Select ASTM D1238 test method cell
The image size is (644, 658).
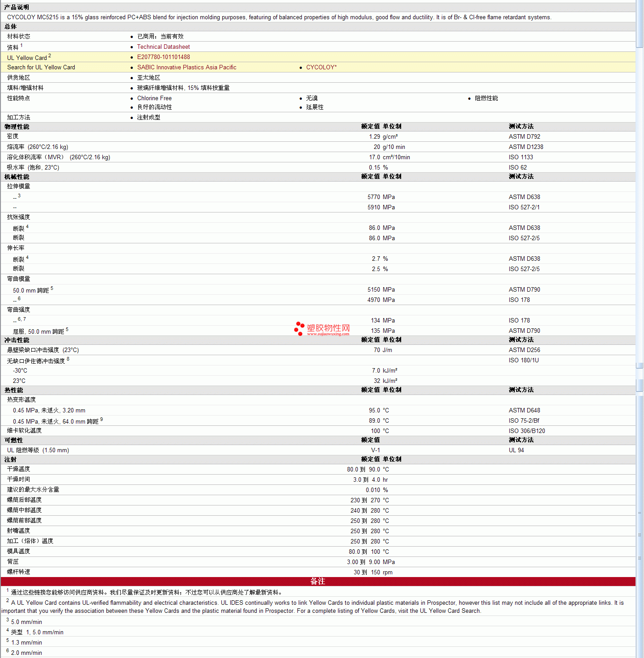point(526,147)
